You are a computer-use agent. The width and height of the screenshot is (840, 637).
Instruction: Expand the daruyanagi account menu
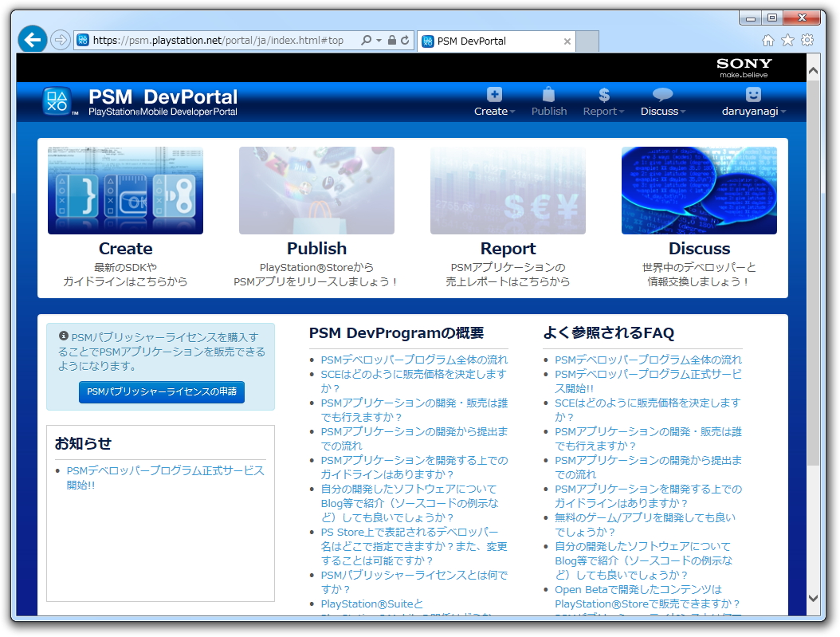[x=753, y=111]
